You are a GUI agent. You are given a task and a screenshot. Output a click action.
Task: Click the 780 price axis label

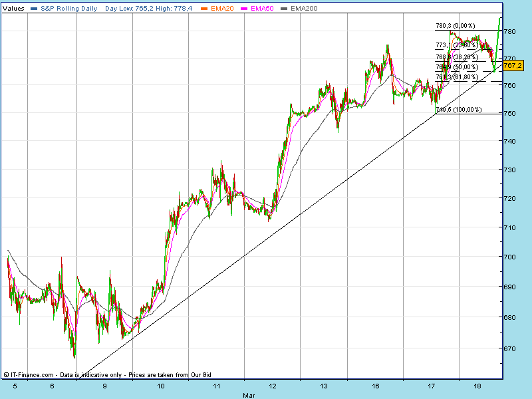509,31
